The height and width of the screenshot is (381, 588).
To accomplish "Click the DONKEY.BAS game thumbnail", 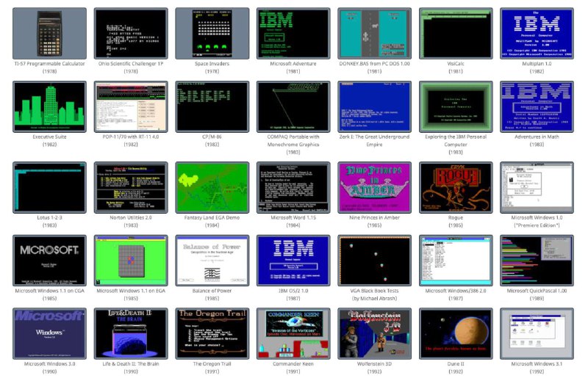I will pyautogui.click(x=374, y=33).
